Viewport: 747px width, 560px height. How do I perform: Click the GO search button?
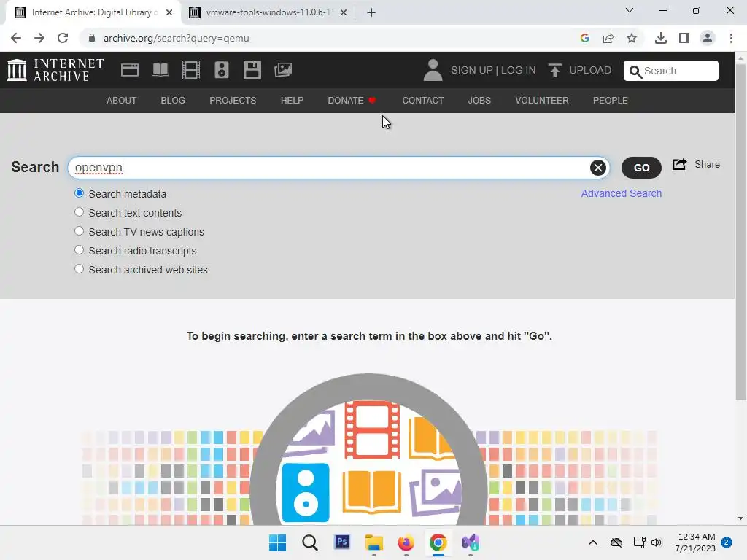coord(641,168)
